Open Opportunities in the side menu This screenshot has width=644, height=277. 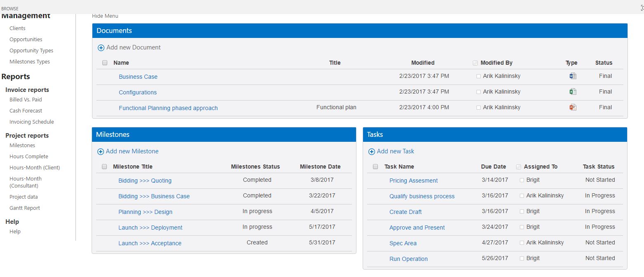click(x=26, y=40)
